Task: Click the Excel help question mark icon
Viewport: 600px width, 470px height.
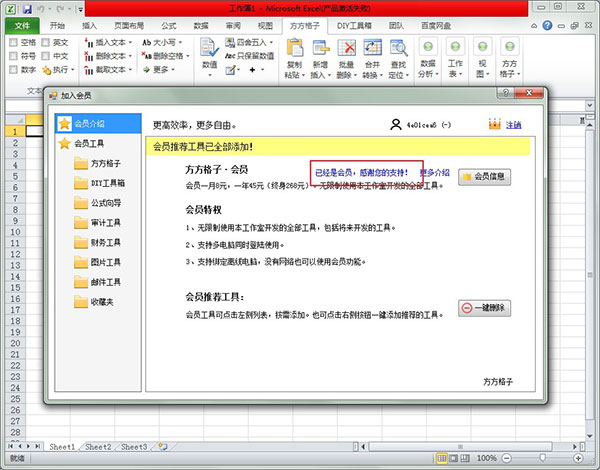Action: coord(547,26)
